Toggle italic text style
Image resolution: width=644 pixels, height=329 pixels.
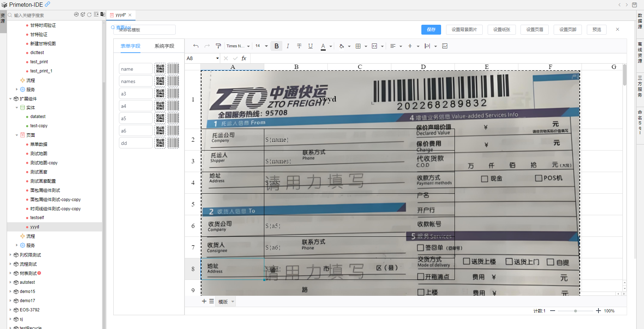[x=288, y=46]
